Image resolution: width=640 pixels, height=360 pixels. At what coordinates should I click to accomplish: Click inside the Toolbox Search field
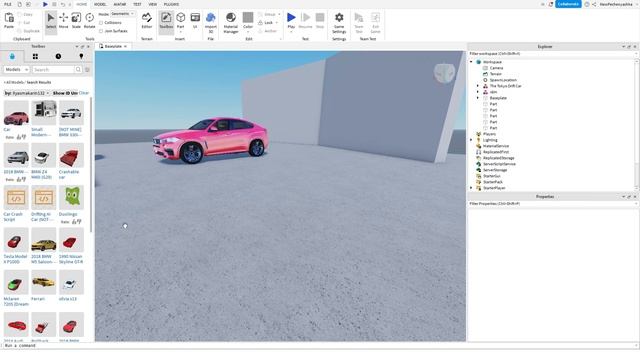(x=53, y=70)
